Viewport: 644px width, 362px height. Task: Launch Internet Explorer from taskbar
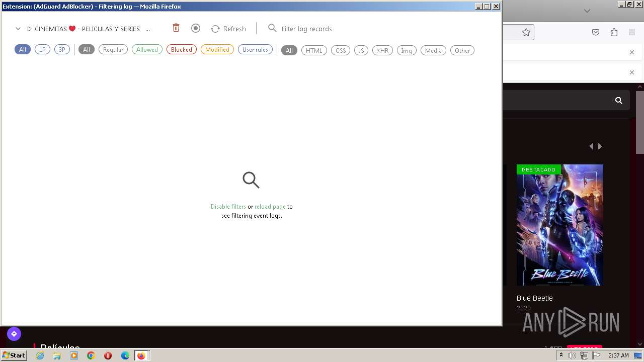tap(40, 355)
